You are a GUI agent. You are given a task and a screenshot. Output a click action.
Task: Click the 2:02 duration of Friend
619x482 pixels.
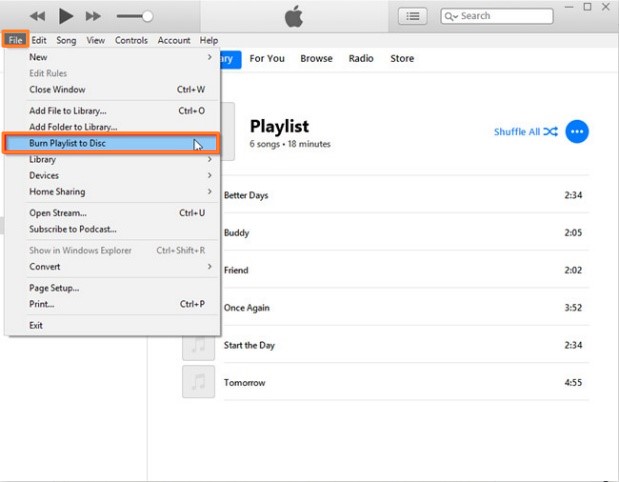pos(573,270)
